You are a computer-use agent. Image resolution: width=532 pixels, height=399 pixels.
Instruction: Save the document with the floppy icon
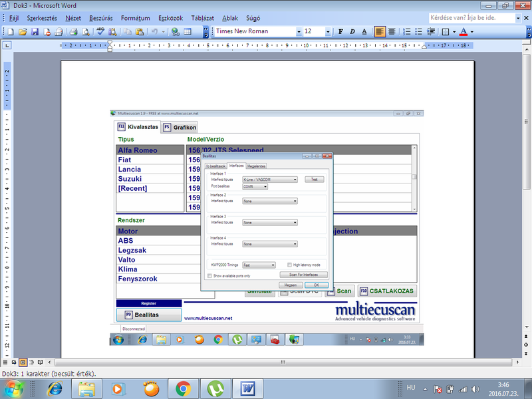coord(35,32)
